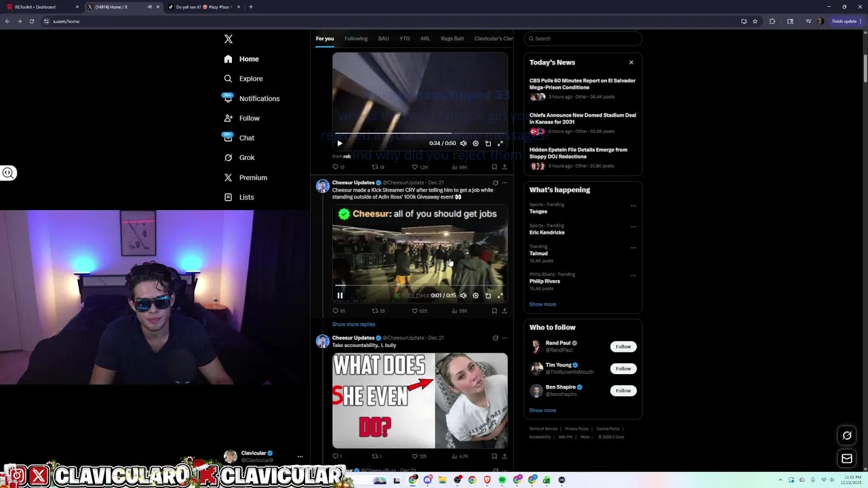Open the YTG timeline tab
Screen dimensions: 868x488
tap(404, 39)
